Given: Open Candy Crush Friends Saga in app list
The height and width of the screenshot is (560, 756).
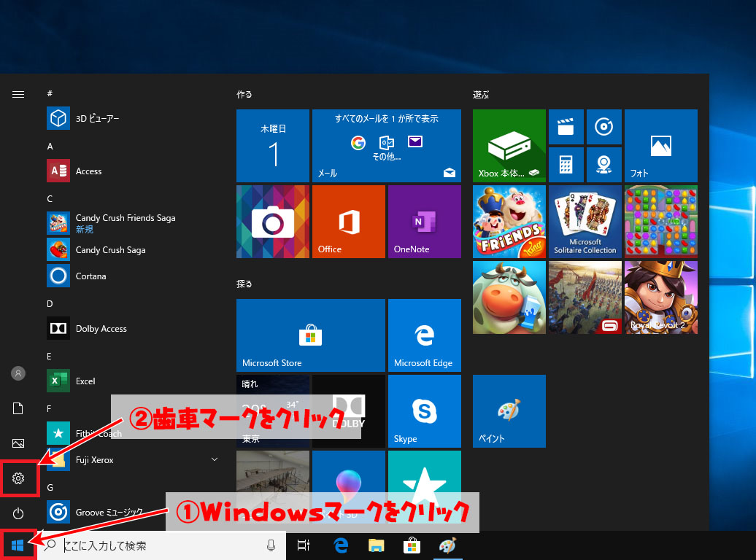Looking at the screenshot, I should coord(133,223).
